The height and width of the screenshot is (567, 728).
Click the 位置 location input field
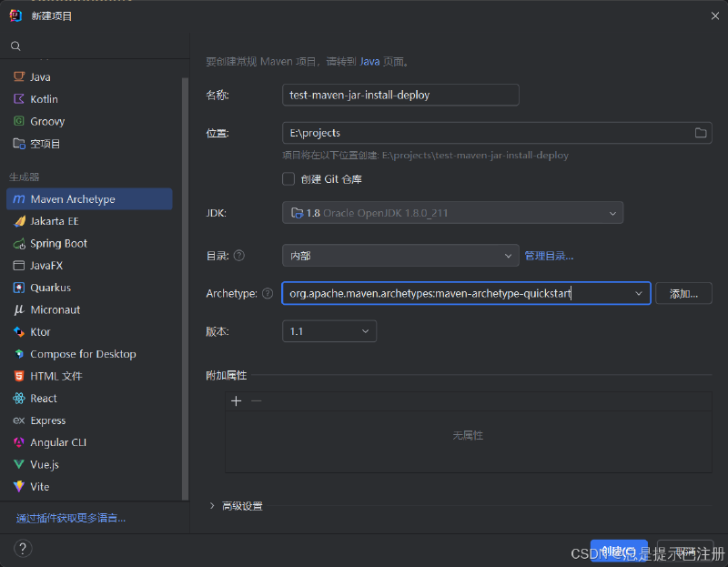click(497, 133)
